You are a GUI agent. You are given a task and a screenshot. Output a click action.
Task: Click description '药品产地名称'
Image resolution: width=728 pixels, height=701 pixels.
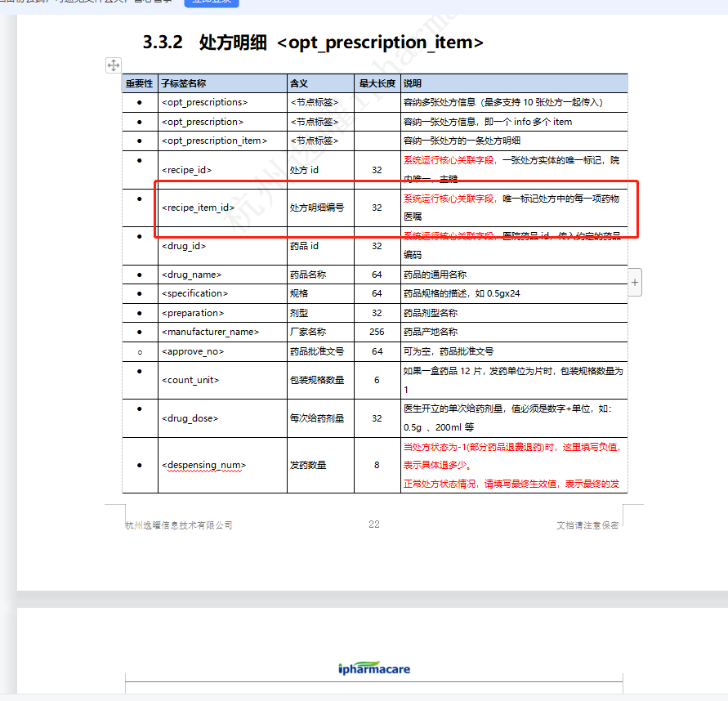pyautogui.click(x=431, y=332)
